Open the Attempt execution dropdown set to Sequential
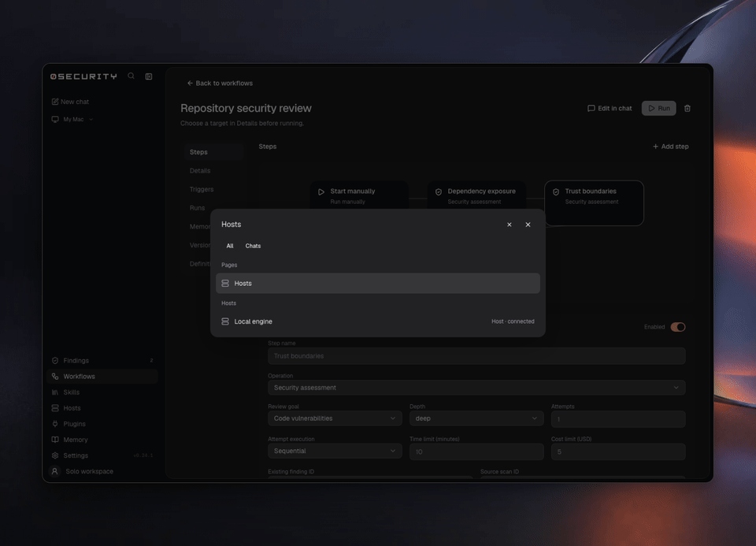756x546 pixels. tap(335, 451)
